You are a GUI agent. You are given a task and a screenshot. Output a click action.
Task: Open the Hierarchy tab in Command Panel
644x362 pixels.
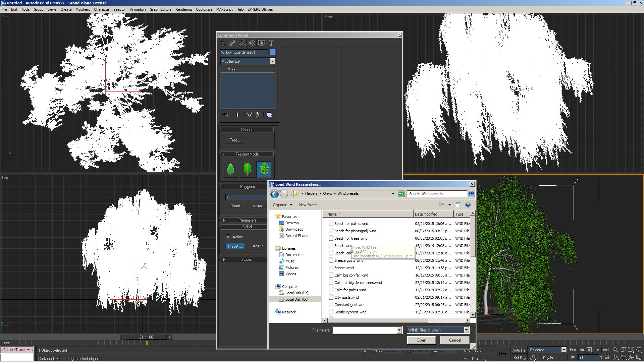pyautogui.click(x=242, y=43)
